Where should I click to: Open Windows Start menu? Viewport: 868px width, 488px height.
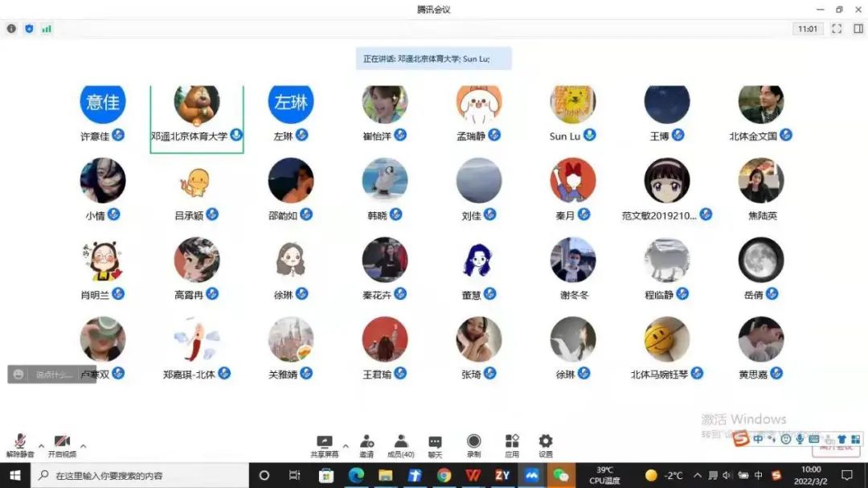(15, 475)
